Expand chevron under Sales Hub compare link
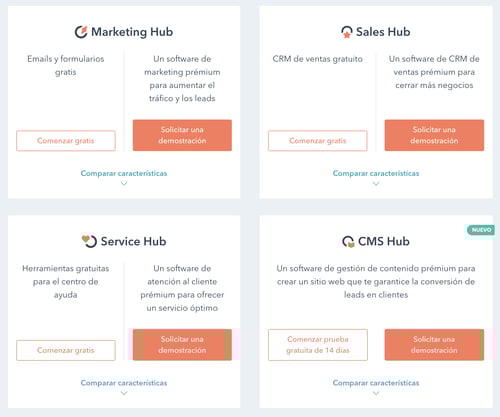 [x=376, y=183]
